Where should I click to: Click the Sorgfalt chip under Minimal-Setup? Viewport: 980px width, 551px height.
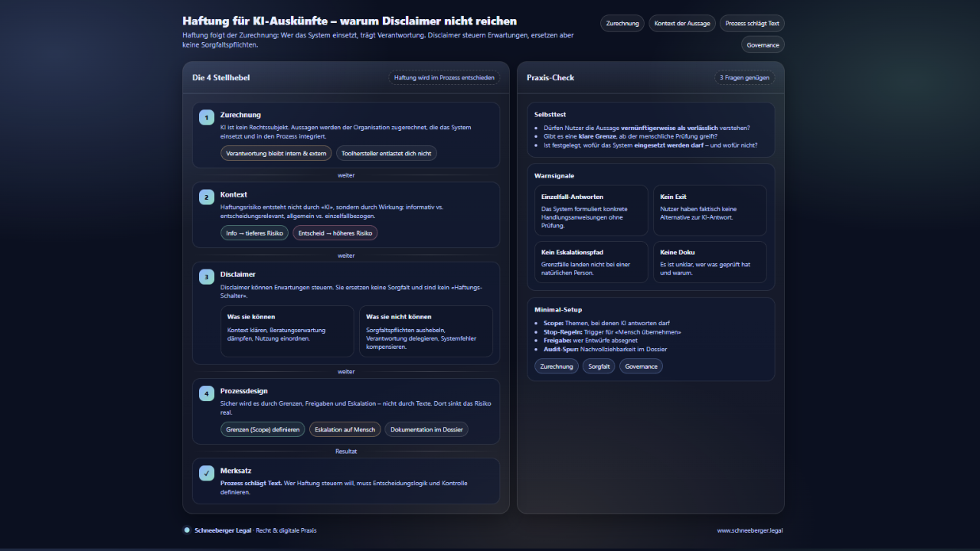coord(599,367)
